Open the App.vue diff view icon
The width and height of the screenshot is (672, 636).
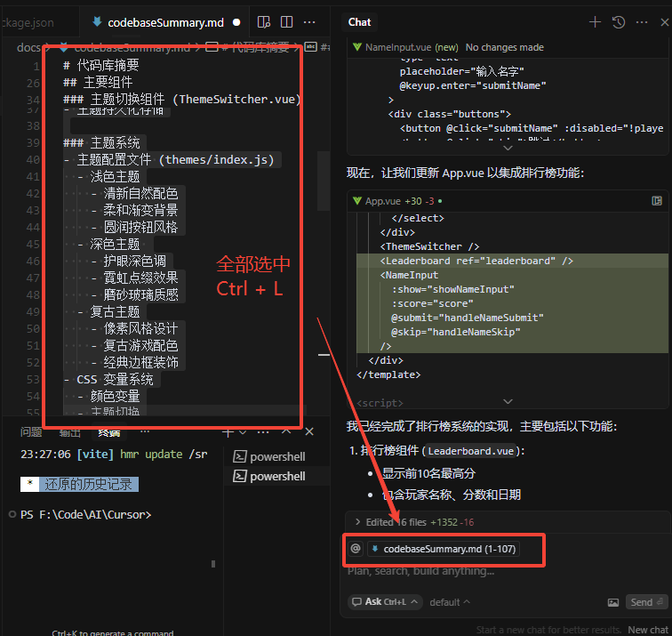(657, 201)
